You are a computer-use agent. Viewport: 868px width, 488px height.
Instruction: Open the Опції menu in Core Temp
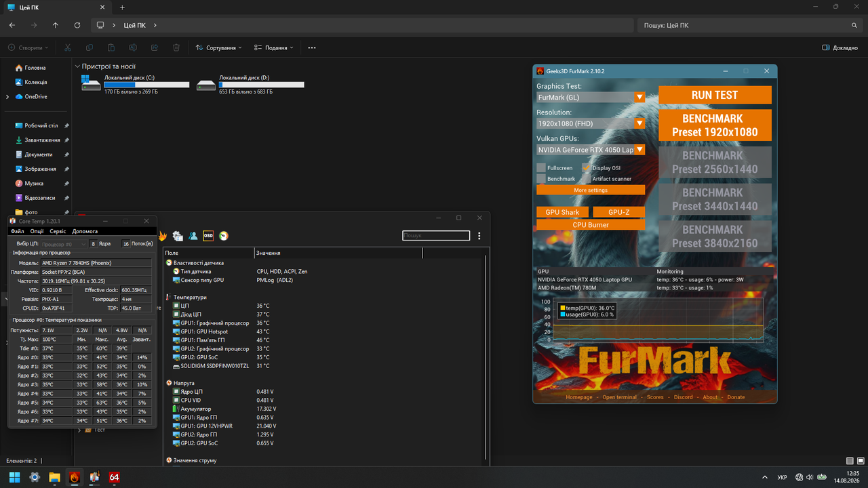coord(37,231)
